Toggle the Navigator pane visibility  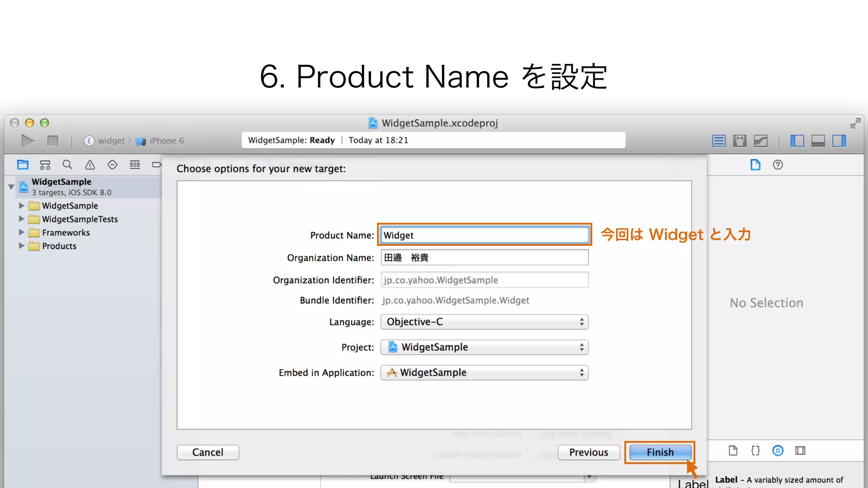pyautogui.click(x=797, y=141)
